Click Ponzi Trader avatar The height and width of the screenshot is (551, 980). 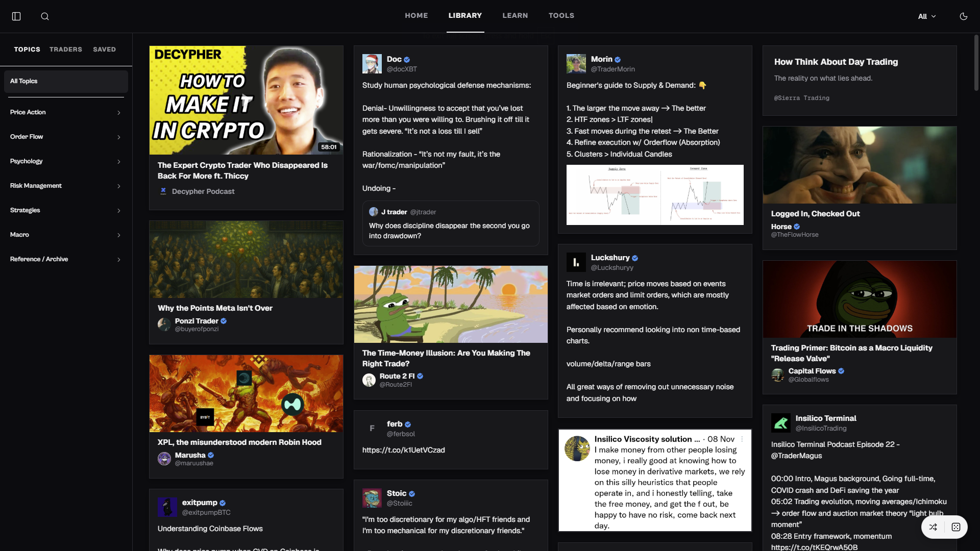pyautogui.click(x=164, y=324)
